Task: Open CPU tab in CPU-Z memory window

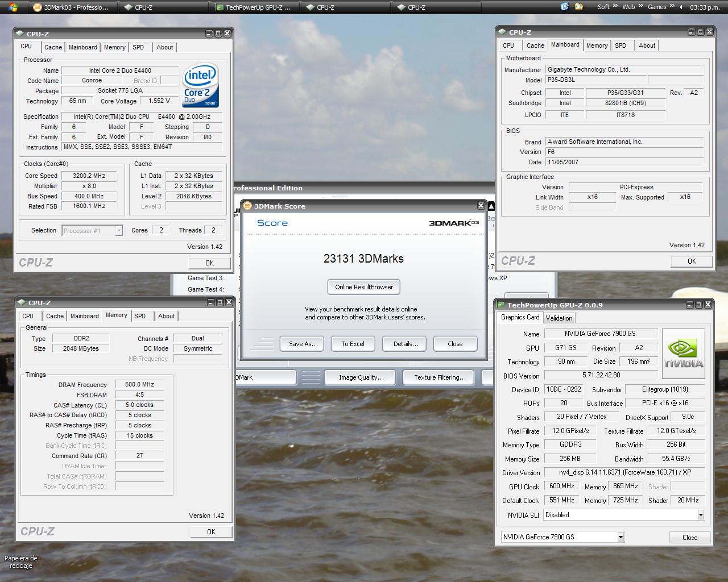Action: pos(28,316)
